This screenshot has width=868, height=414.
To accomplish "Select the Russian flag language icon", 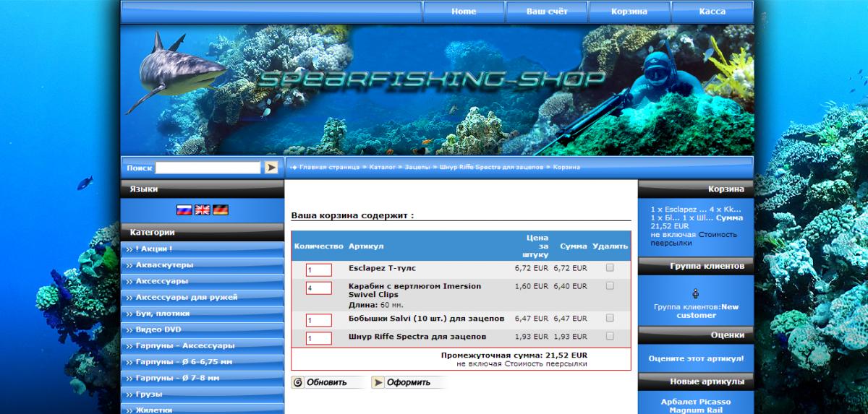I will click(184, 210).
